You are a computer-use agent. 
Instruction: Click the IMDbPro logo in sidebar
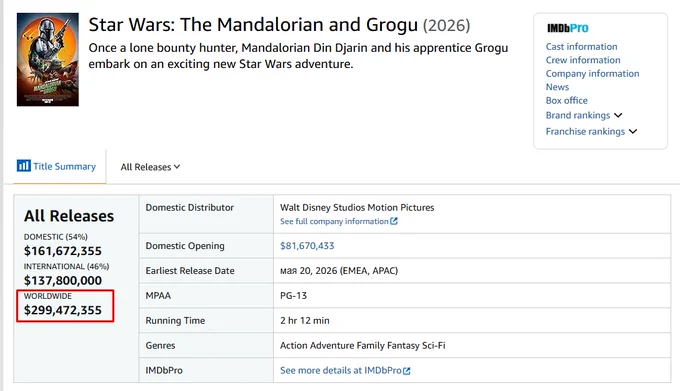[567, 28]
